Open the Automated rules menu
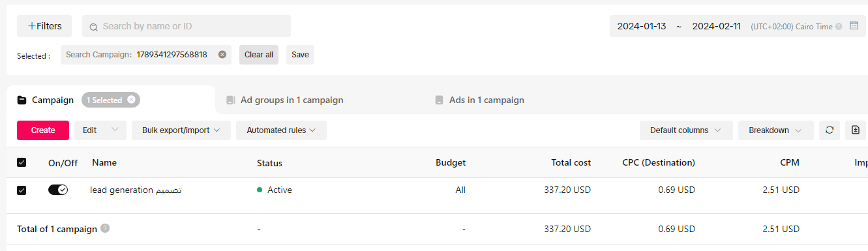Image resolution: width=868 pixels, height=251 pixels. point(281,130)
